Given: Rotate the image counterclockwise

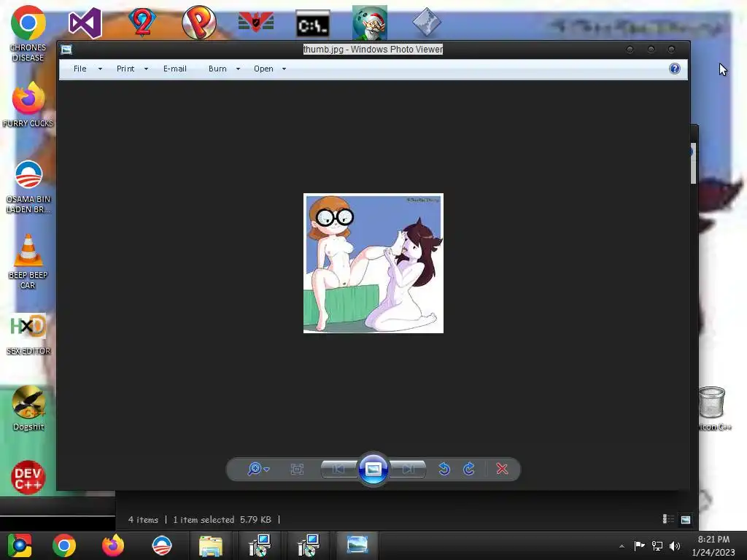Looking at the screenshot, I should coord(444,469).
